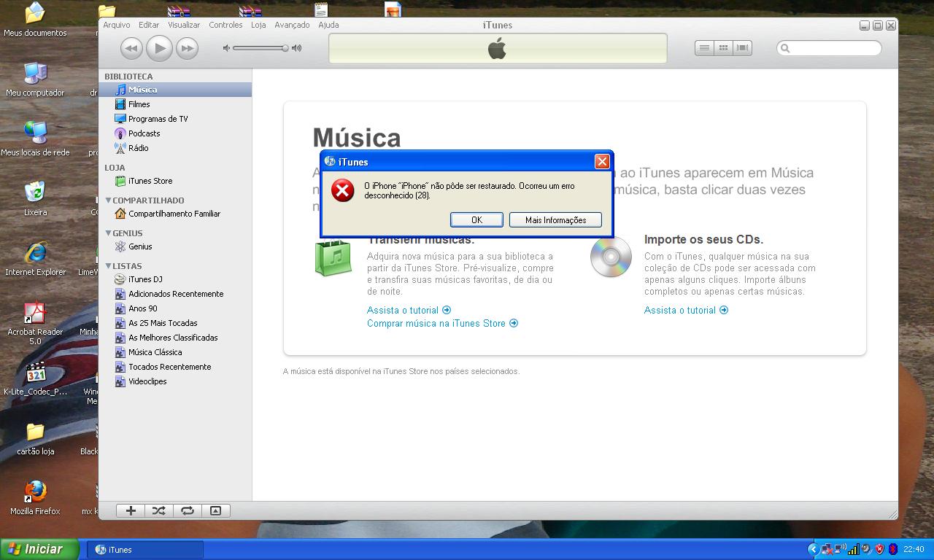
Task: Switch to Cover Flow view icon
Action: [742, 48]
